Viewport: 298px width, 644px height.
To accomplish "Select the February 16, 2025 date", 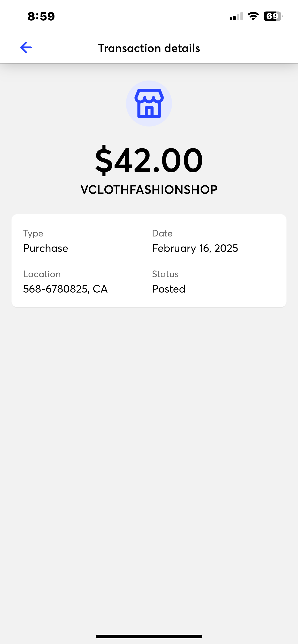I will (195, 248).
